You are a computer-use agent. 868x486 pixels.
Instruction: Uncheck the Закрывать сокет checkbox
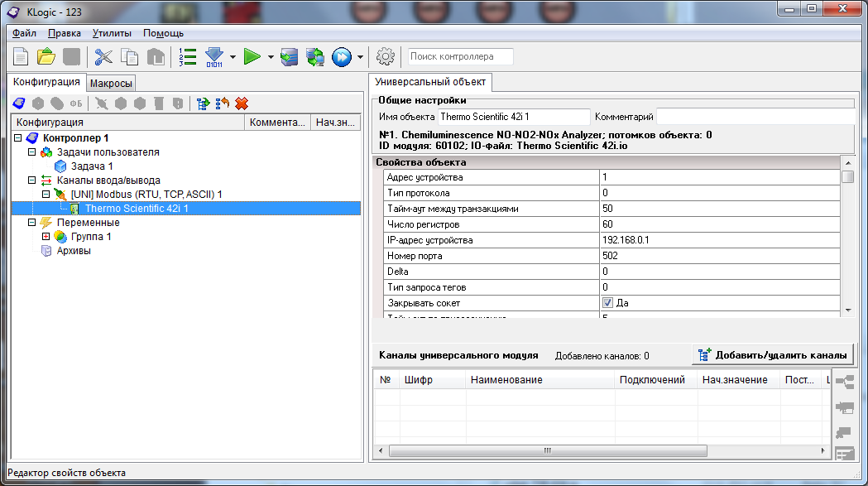[608, 303]
